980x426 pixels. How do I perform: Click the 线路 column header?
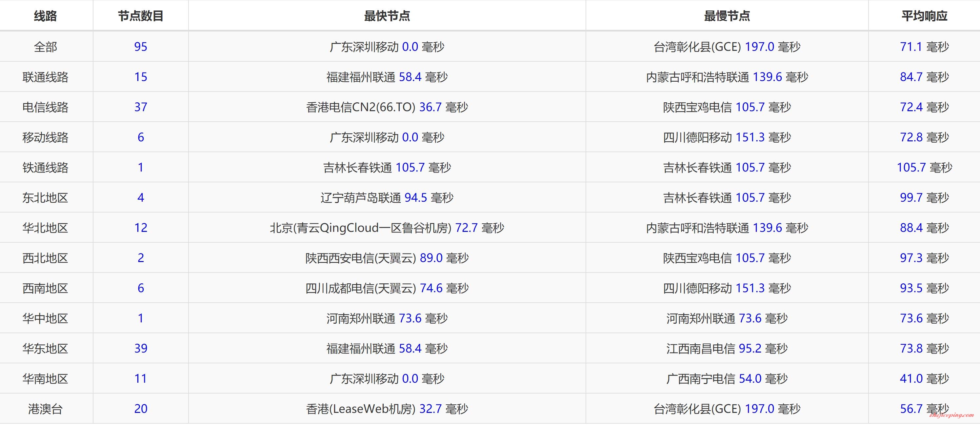click(x=45, y=16)
